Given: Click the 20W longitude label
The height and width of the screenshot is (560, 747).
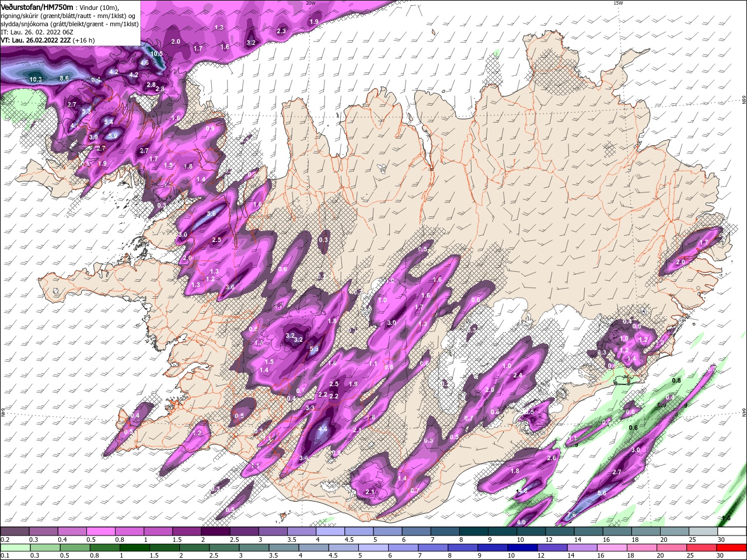Looking at the screenshot, I should [310, 3].
